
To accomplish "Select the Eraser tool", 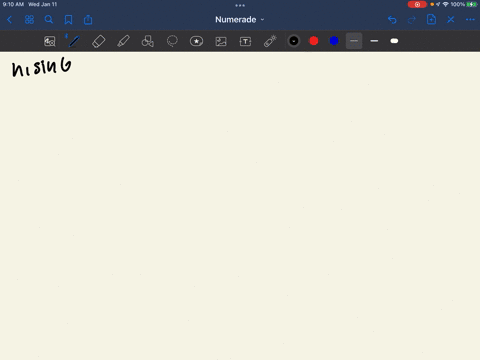I will [99, 41].
